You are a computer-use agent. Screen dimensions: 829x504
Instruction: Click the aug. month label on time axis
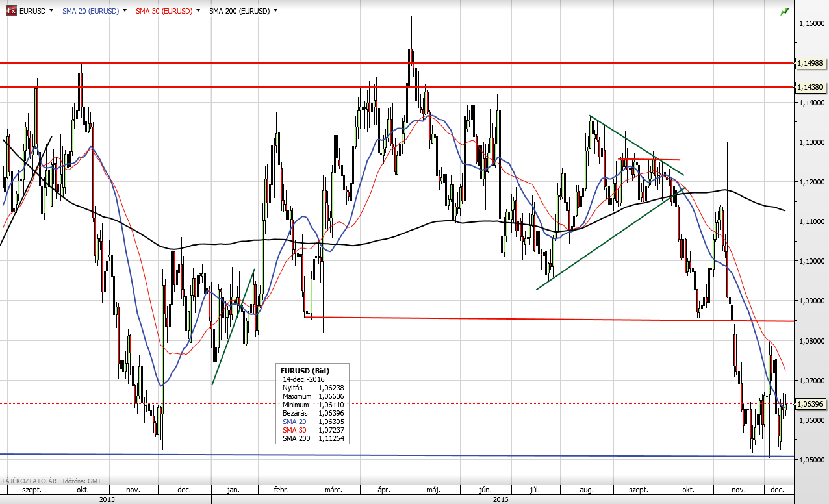pos(587,490)
